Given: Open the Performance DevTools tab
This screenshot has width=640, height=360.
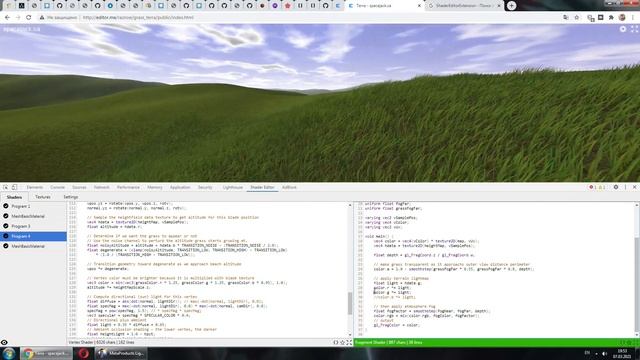Looking at the screenshot, I should pyautogui.click(x=128, y=187).
